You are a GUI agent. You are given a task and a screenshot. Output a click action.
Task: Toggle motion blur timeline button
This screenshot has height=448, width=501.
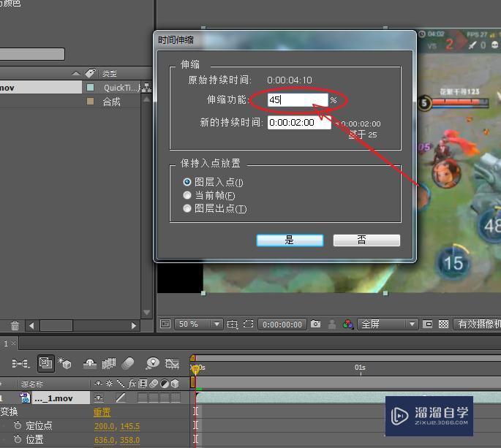point(128,363)
